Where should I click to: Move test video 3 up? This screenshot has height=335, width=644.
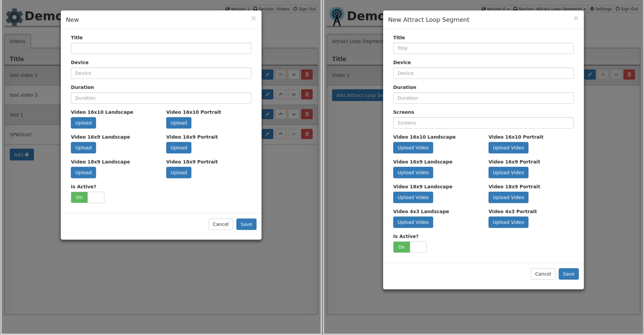pyautogui.click(x=281, y=95)
